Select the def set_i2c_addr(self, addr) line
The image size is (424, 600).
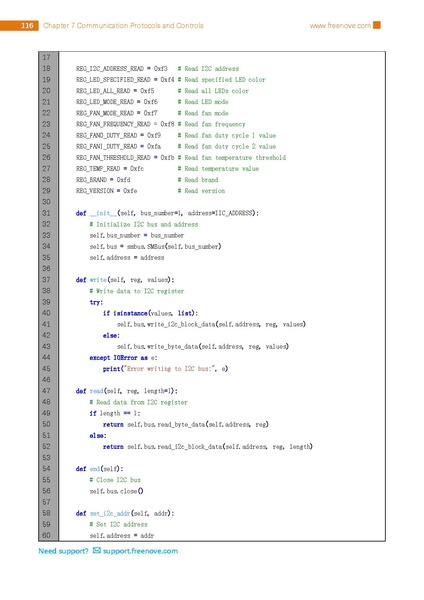tap(125, 513)
